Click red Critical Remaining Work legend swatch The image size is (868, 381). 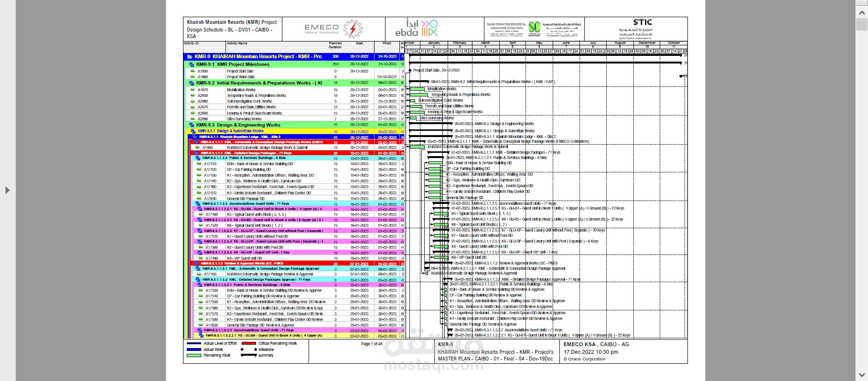[x=249, y=343]
